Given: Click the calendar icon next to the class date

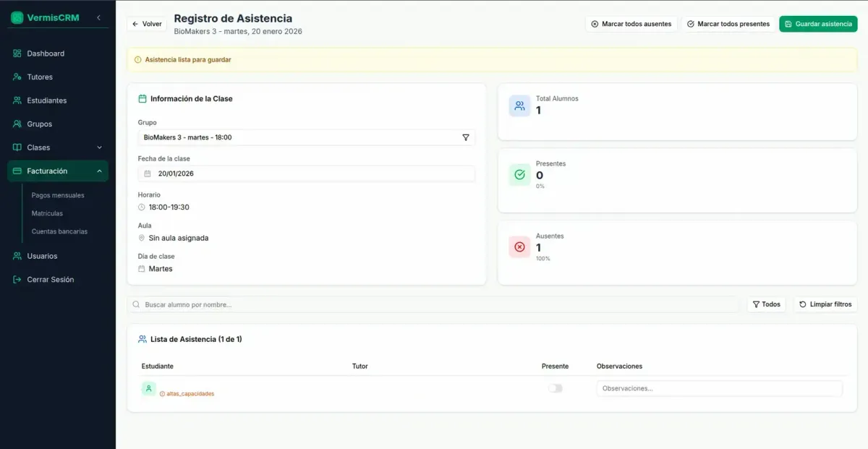Looking at the screenshot, I should click(x=147, y=173).
